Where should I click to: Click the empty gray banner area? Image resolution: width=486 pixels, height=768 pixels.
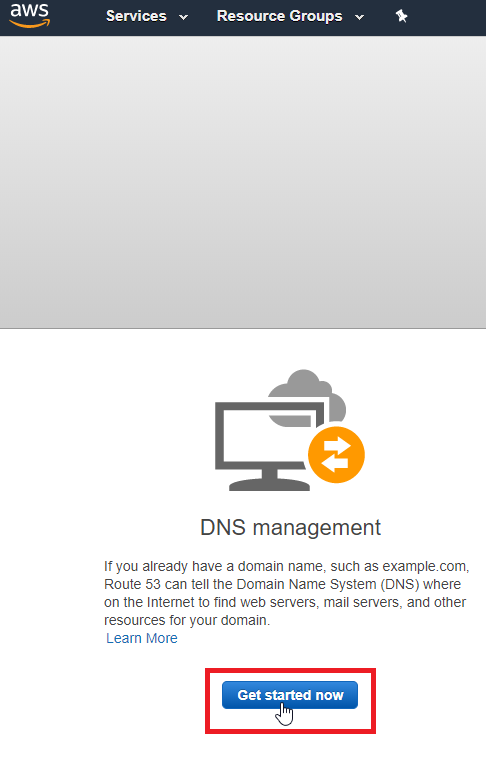pyautogui.click(x=243, y=182)
